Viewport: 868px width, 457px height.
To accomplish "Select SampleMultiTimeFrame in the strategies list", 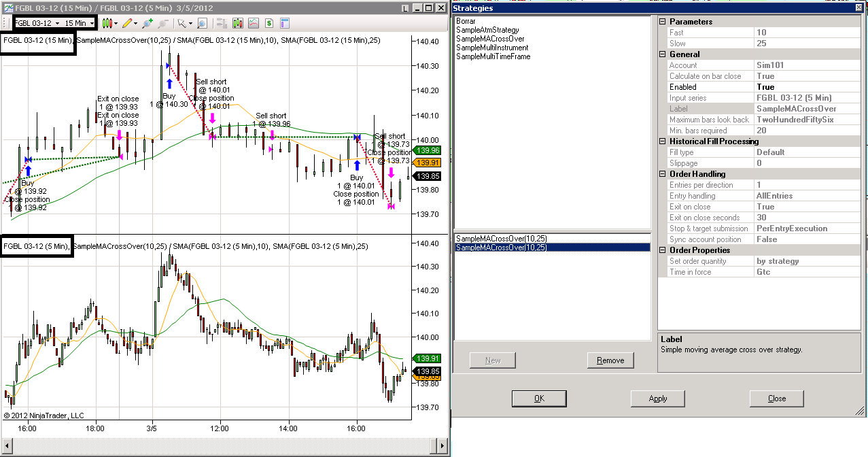I will [x=493, y=56].
